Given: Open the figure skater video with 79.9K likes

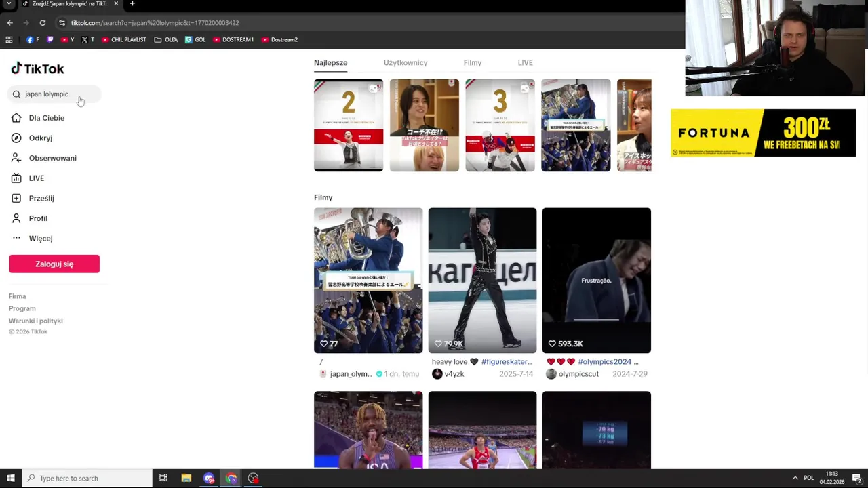Looking at the screenshot, I should pos(482,281).
